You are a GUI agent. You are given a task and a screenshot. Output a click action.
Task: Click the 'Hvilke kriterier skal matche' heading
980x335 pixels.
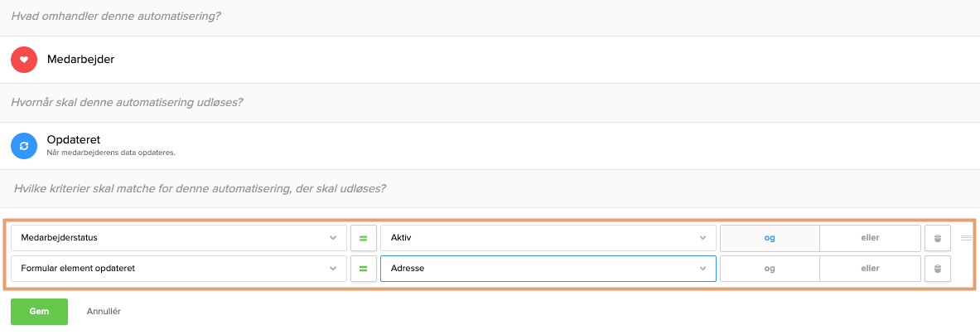pos(200,188)
